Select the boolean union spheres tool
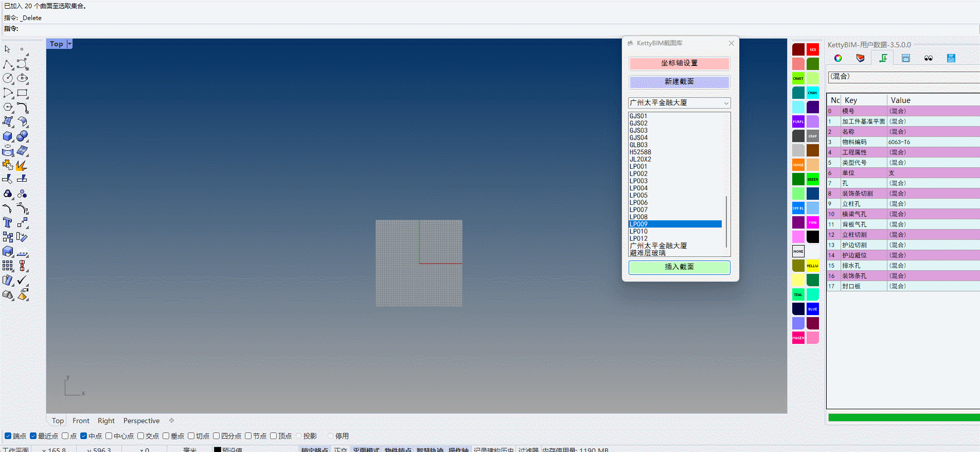Screen dimensions: 980x452 [x=22, y=136]
